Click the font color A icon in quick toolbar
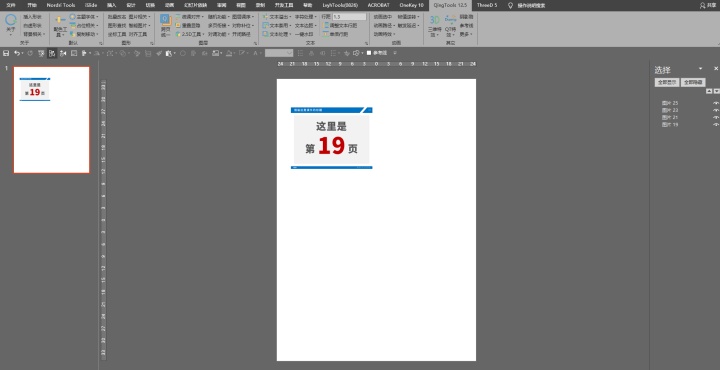Viewport: 720px width, 370px height. (255, 53)
